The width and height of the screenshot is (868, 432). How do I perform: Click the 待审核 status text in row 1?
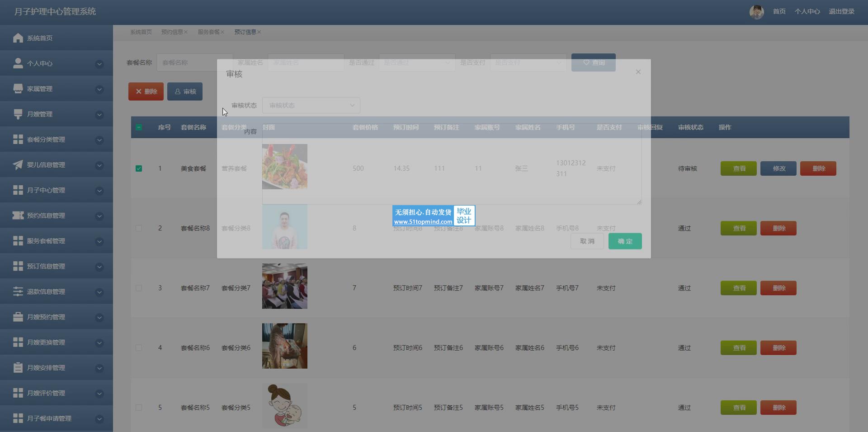688,169
